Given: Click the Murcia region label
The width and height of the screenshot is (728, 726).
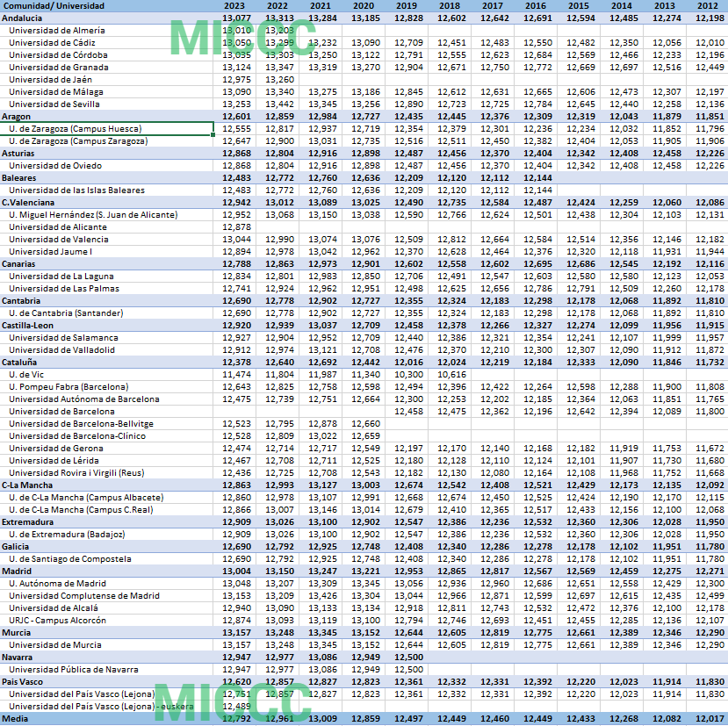Looking at the screenshot, I should point(17,633).
